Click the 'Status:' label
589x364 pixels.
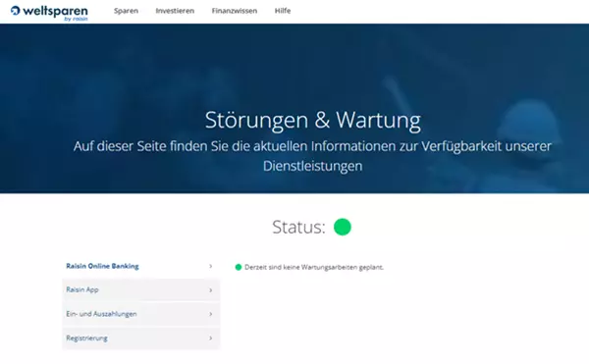pyautogui.click(x=298, y=227)
